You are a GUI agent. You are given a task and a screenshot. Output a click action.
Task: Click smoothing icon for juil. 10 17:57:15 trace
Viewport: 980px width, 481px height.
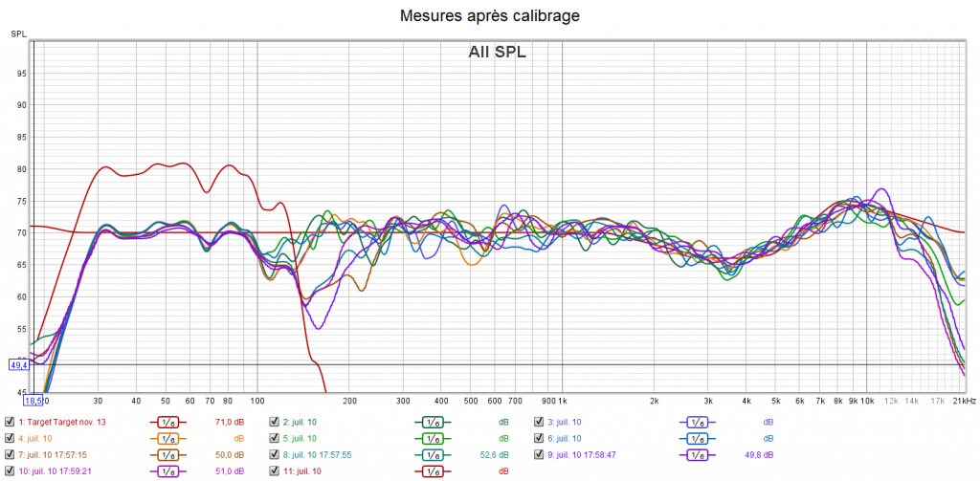point(167,455)
